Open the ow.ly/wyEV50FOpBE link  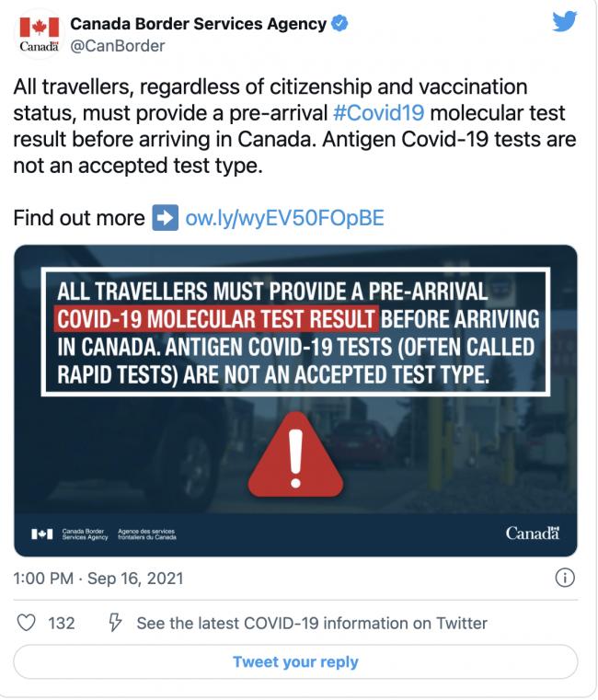285,218
